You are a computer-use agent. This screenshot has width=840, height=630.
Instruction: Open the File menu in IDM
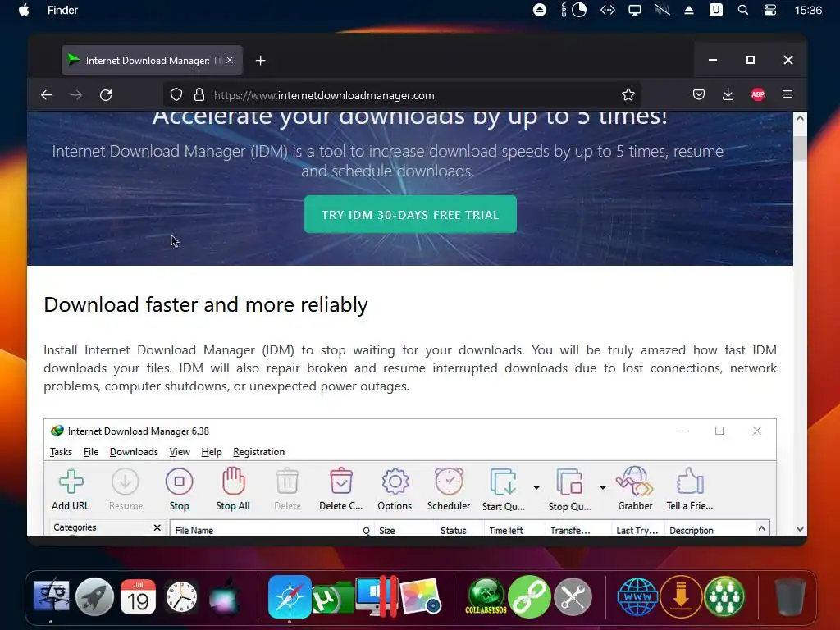91,452
